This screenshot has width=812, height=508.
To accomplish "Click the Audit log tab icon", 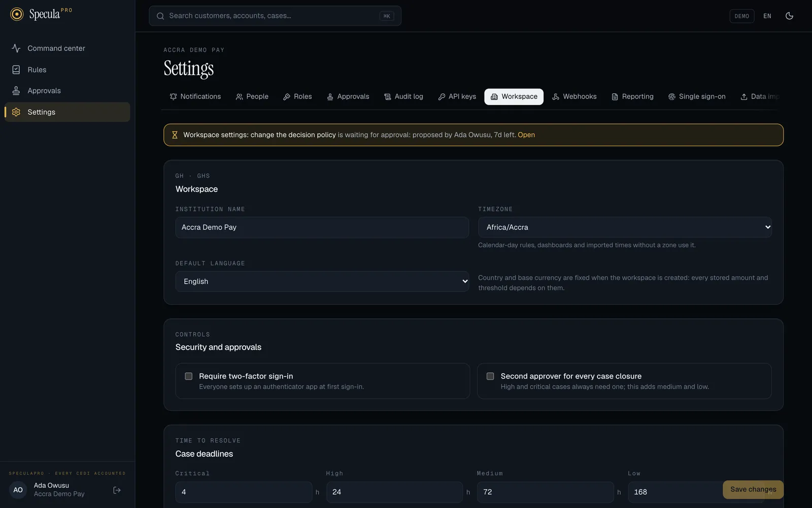I will [388, 97].
